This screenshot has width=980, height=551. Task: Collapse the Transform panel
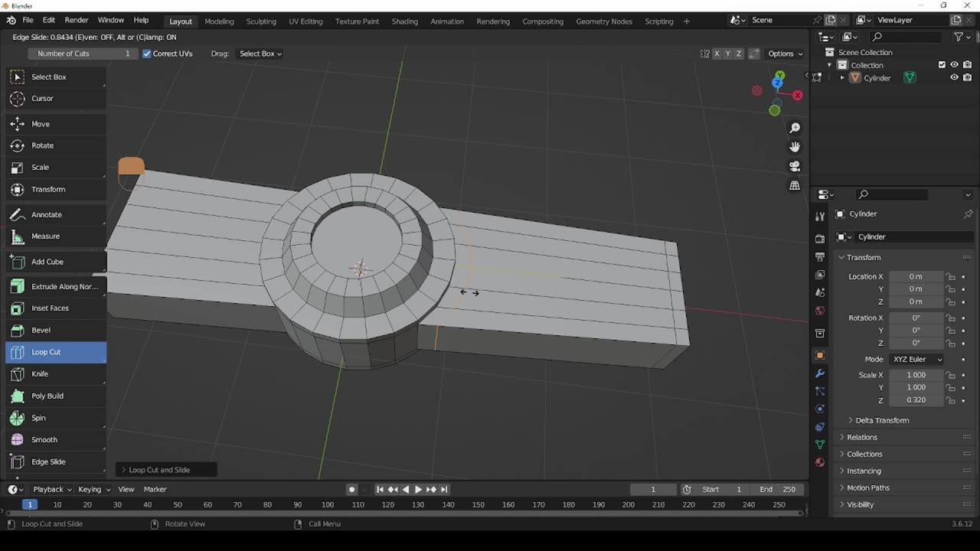864,257
